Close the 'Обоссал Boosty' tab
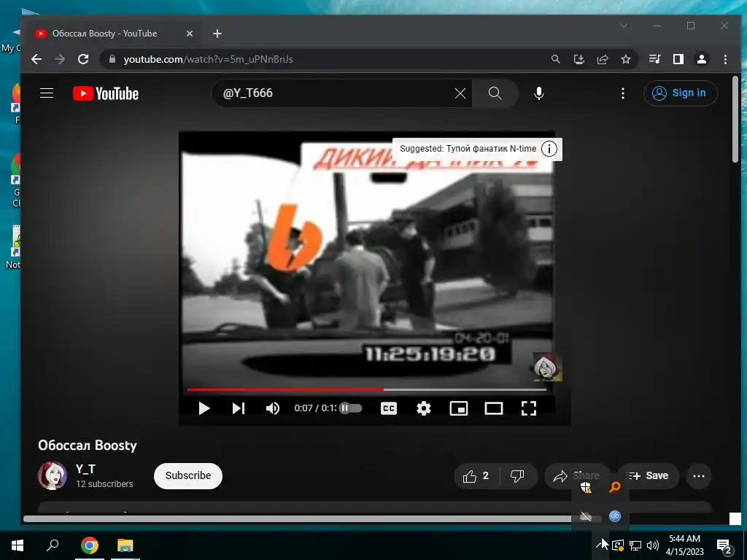The image size is (747, 560). 189,34
